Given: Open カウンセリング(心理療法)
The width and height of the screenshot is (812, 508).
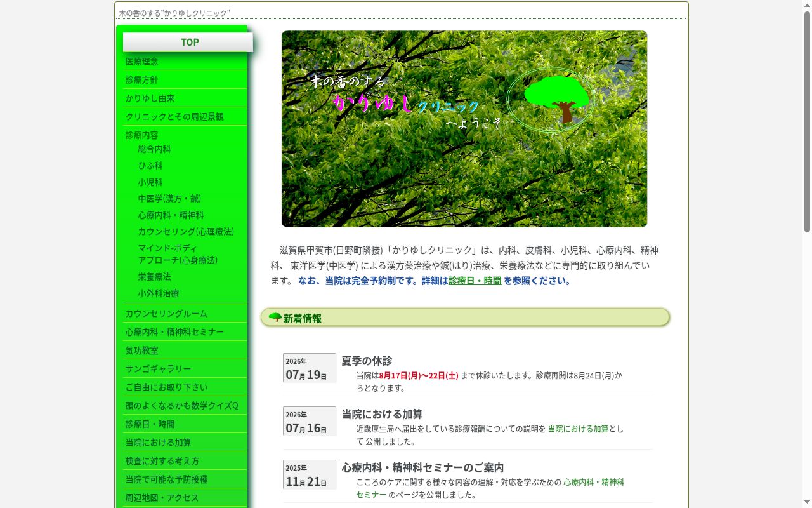Looking at the screenshot, I should (x=186, y=232).
